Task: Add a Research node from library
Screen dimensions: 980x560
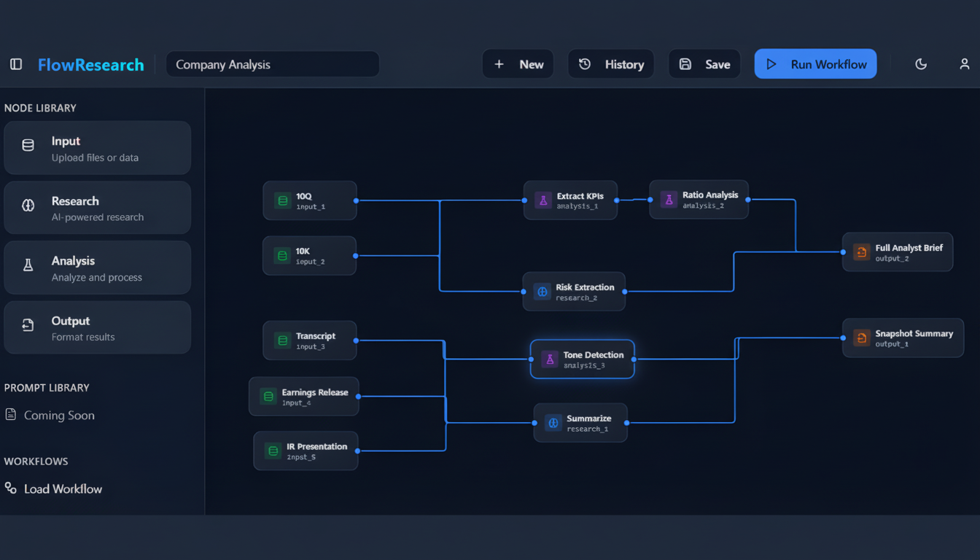Action: click(x=97, y=208)
